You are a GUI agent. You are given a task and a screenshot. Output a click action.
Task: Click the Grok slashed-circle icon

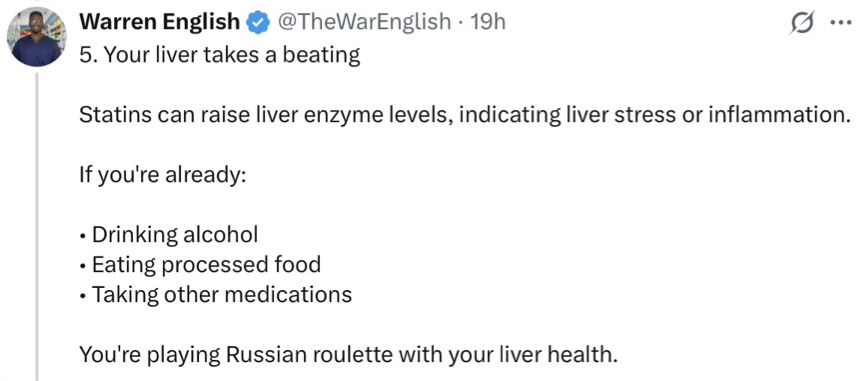click(802, 24)
